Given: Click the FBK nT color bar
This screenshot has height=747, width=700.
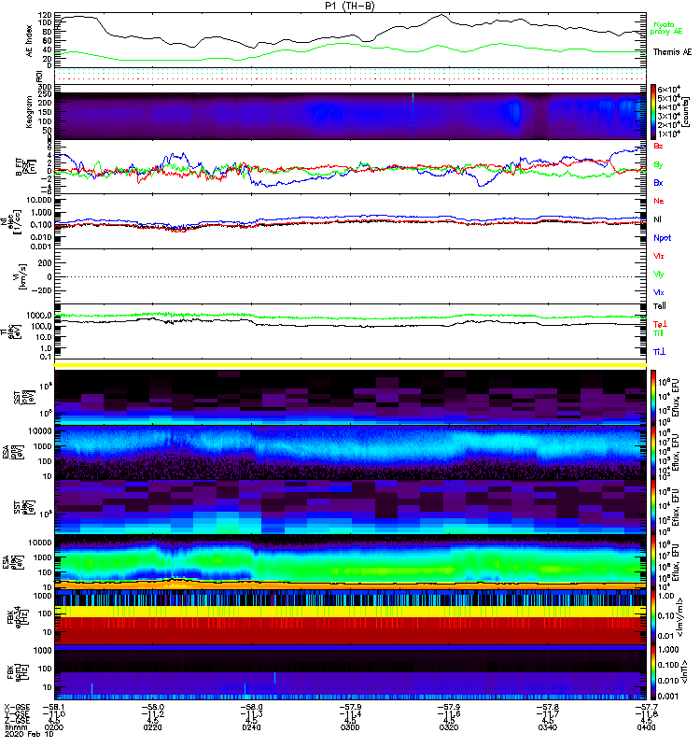Looking at the screenshot, I should pyautogui.click(x=653, y=672).
